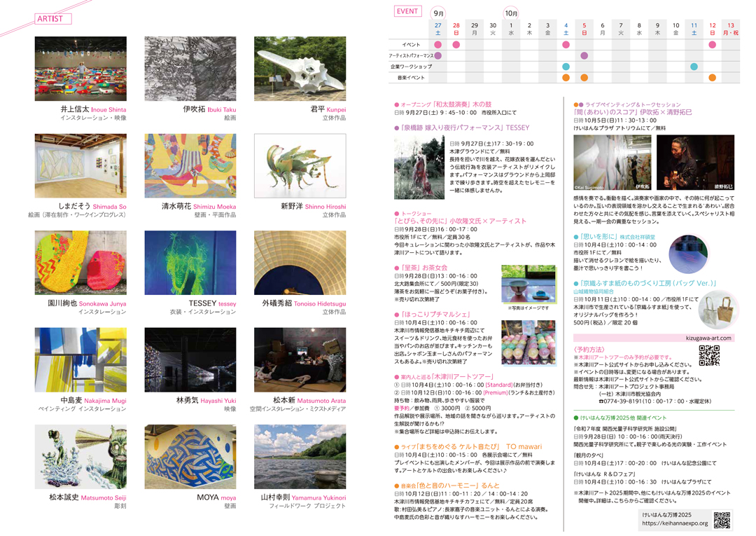Viewport: 756px width, 536px height.
Task: Click the MOYA mural artwork photo
Action: 190,457
